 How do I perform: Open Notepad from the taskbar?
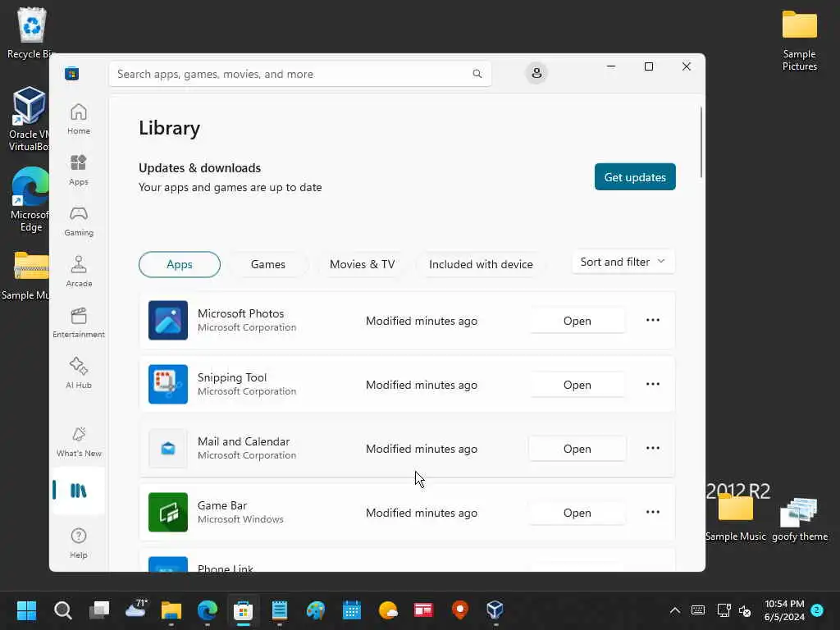pos(280,610)
